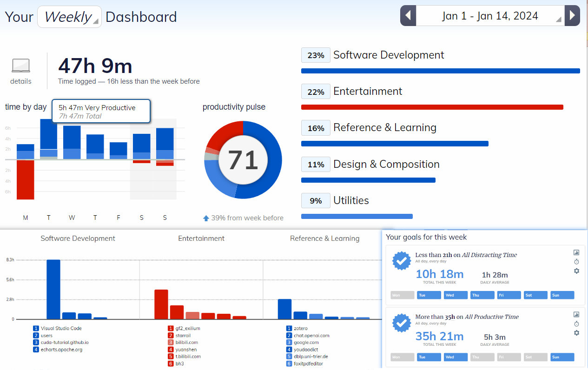Go to previous date range arrow
The width and height of the screenshot is (588, 370).
click(408, 16)
